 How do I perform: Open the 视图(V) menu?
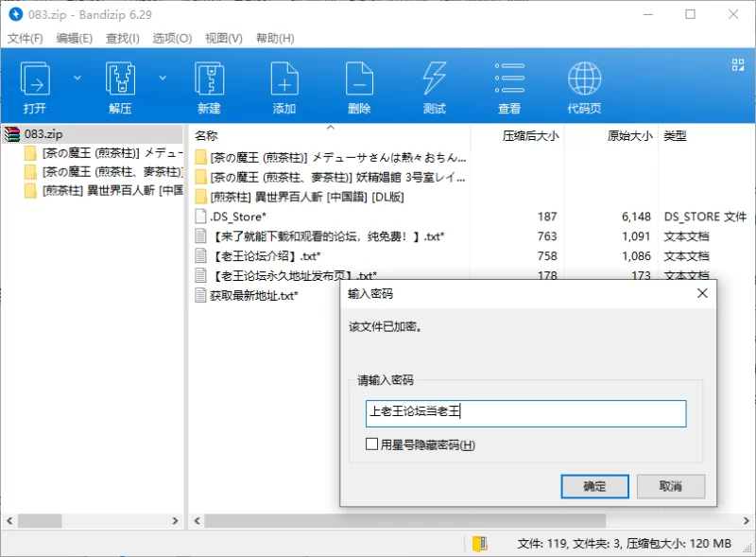pos(224,38)
